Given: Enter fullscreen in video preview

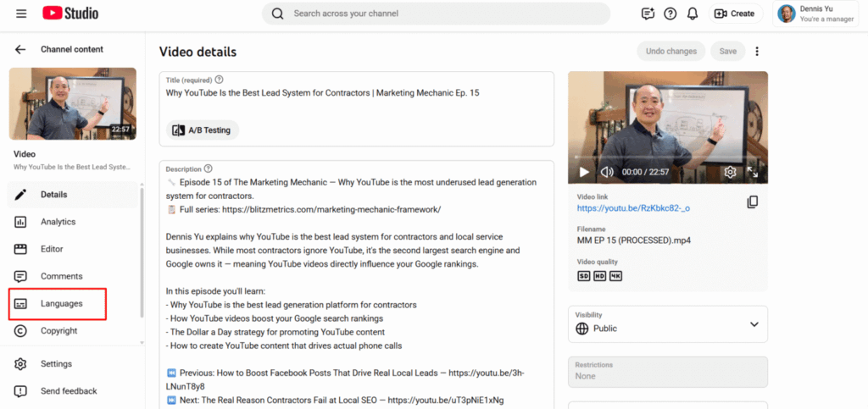Looking at the screenshot, I should (x=753, y=172).
